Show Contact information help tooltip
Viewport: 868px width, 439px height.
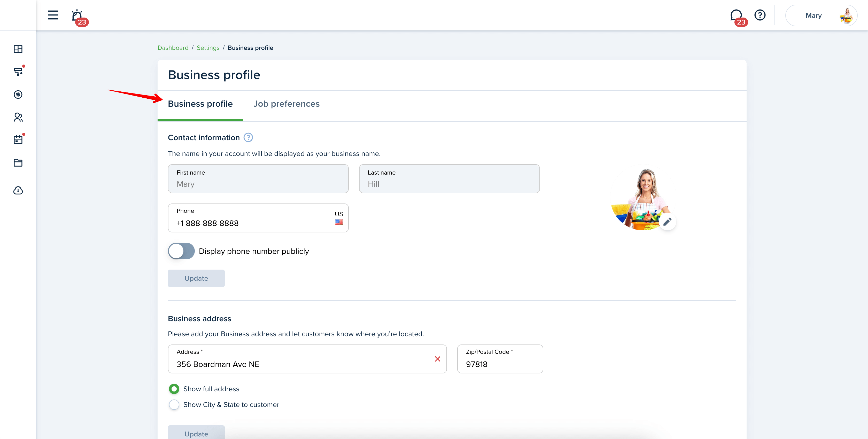pyautogui.click(x=248, y=137)
